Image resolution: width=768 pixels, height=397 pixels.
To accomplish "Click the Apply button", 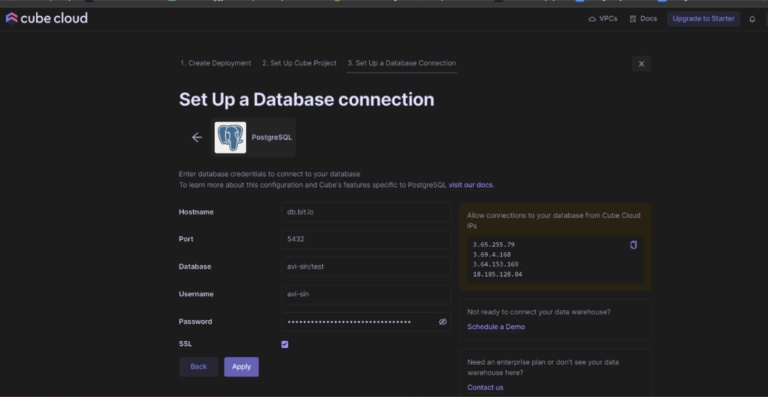I will pos(241,367).
